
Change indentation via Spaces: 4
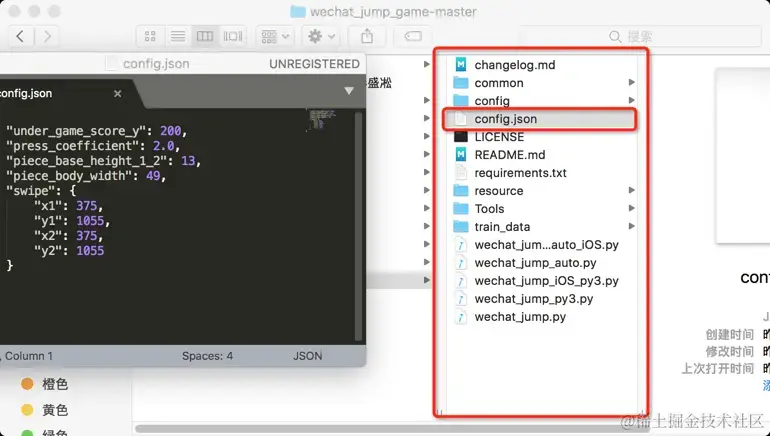coord(207,356)
